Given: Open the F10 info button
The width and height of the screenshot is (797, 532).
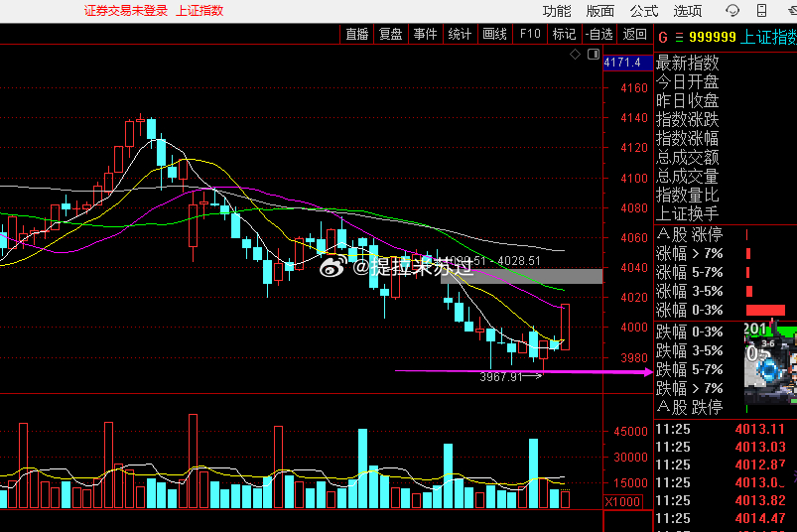Looking at the screenshot, I should (530, 34).
